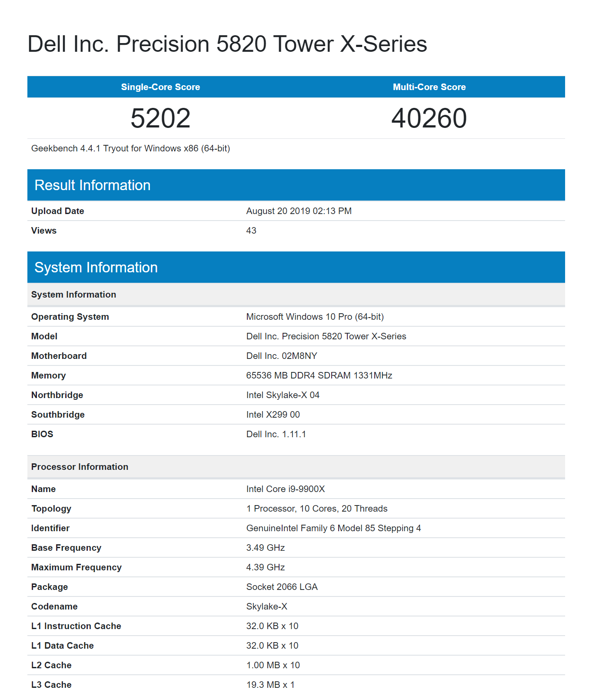Click the Processor Information subheader
The width and height of the screenshot is (589, 700).
[x=296, y=467]
